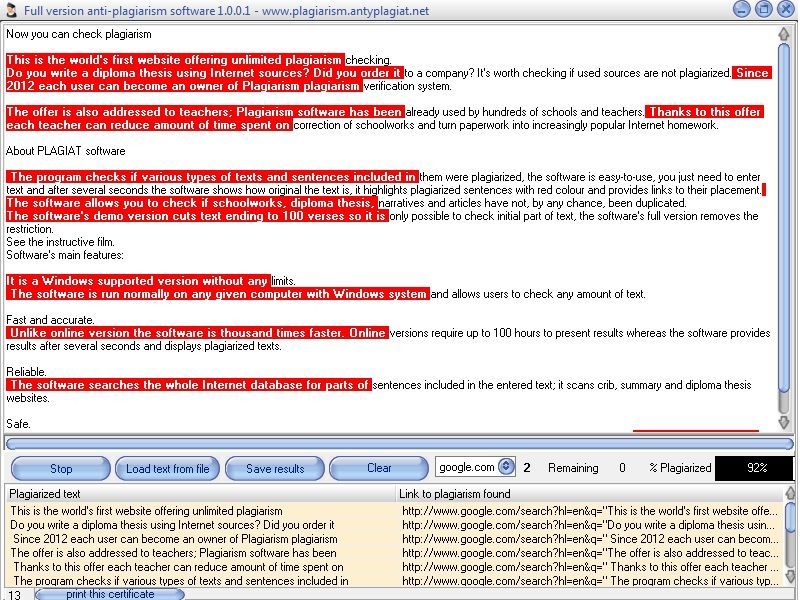Open Google link for 'Thanks to this offer'

590,567
